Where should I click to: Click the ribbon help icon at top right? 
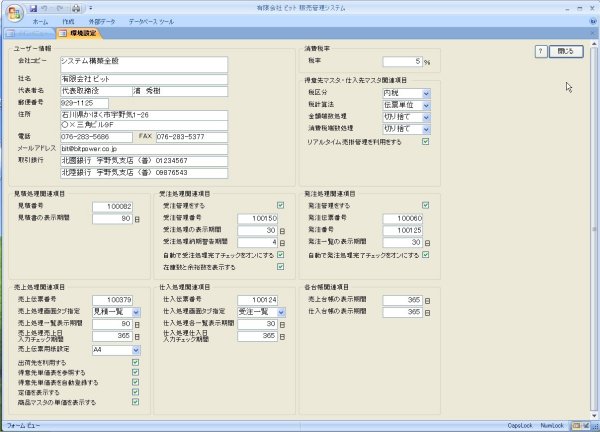click(x=593, y=21)
